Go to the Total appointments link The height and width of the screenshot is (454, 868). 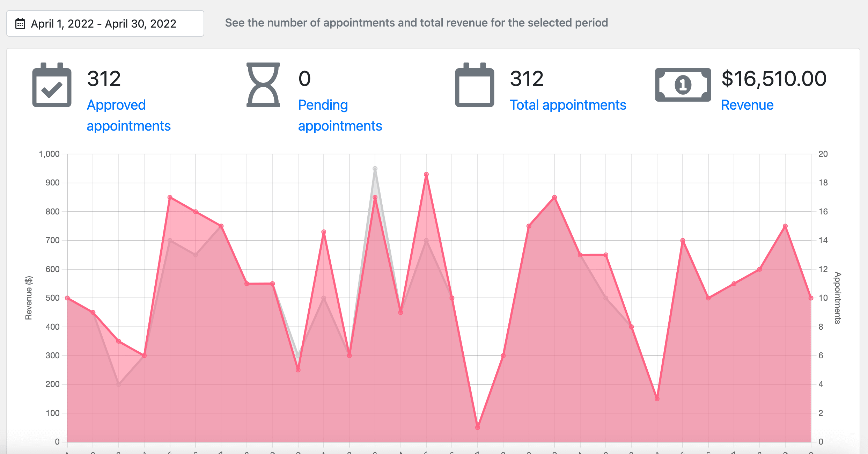tap(568, 105)
